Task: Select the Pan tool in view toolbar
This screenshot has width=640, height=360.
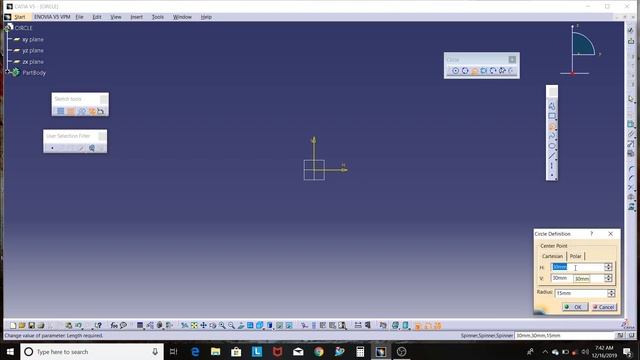Action: click(203, 325)
